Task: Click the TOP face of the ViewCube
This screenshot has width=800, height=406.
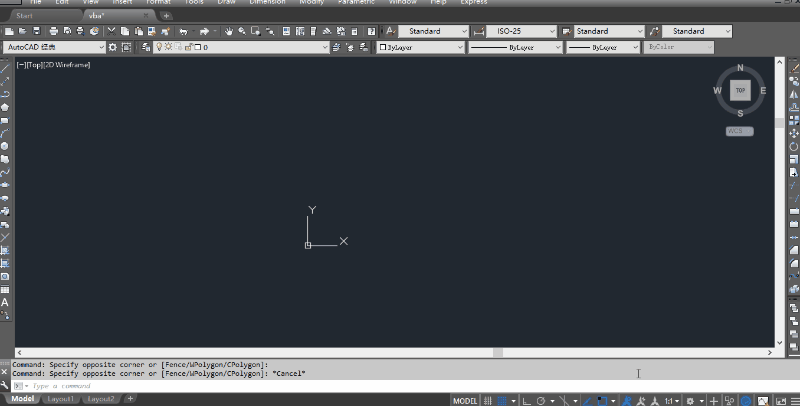Action: [740, 90]
